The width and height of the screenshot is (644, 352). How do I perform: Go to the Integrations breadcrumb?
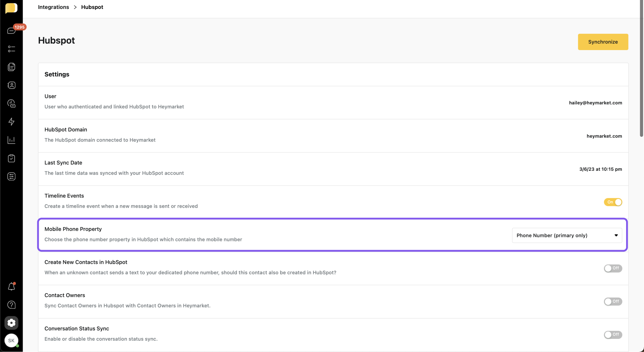[x=53, y=7]
